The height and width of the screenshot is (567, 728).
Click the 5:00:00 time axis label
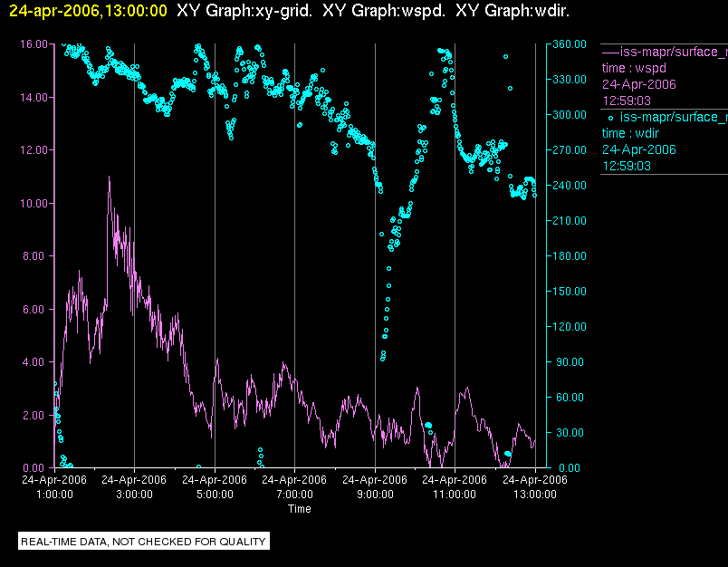[x=215, y=495]
